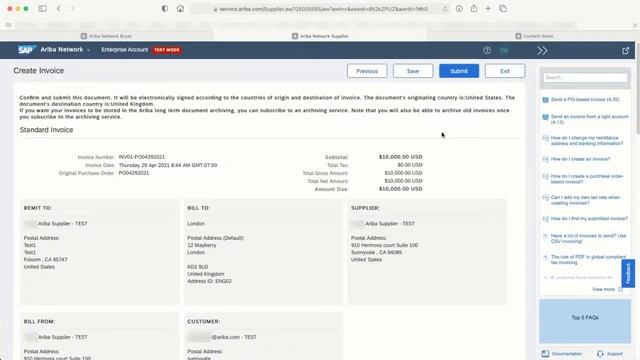640x360 pixels.
Task: Show the tab overview icon
Action: click(x=503, y=9)
